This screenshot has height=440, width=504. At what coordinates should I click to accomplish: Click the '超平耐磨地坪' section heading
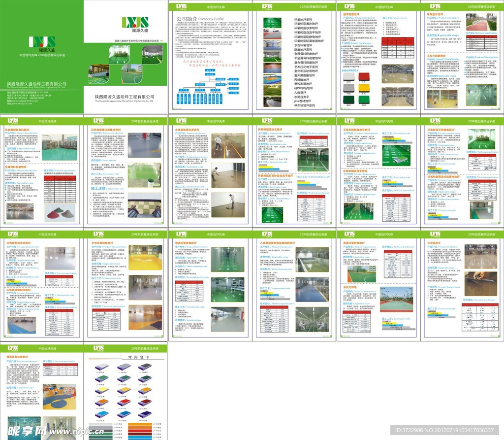coord(351,14)
